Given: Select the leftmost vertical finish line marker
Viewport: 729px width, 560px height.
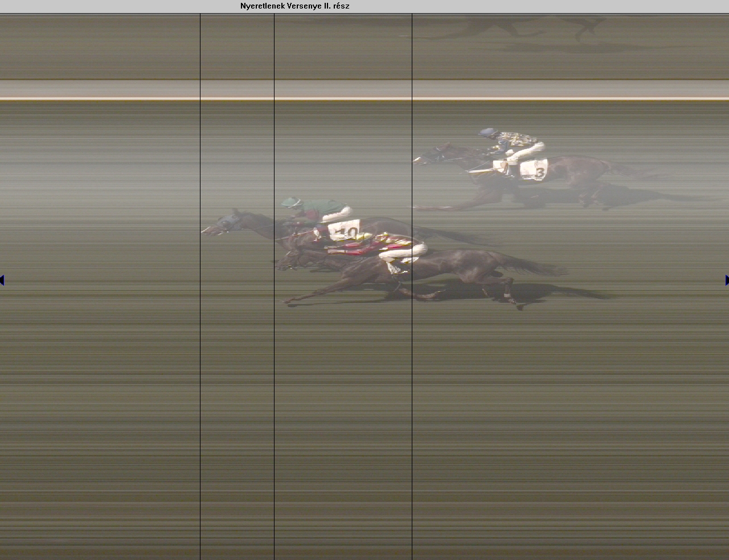Looking at the screenshot, I should tap(200, 341).
